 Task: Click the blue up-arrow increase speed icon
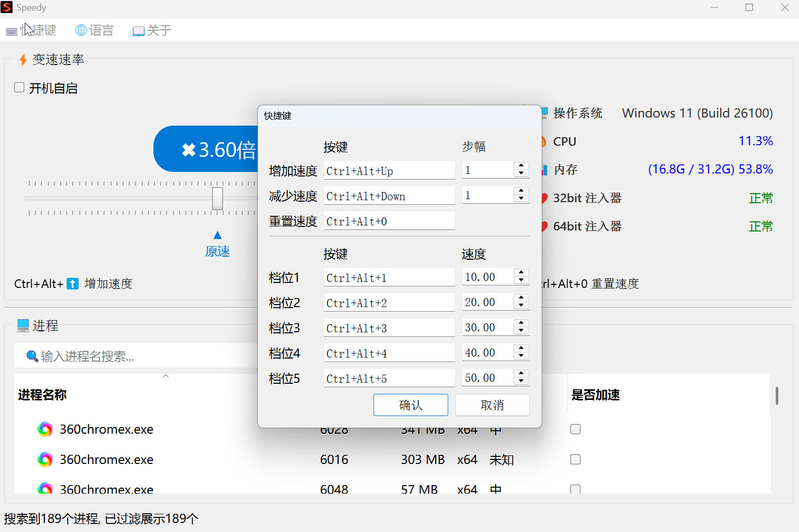pos(73,284)
